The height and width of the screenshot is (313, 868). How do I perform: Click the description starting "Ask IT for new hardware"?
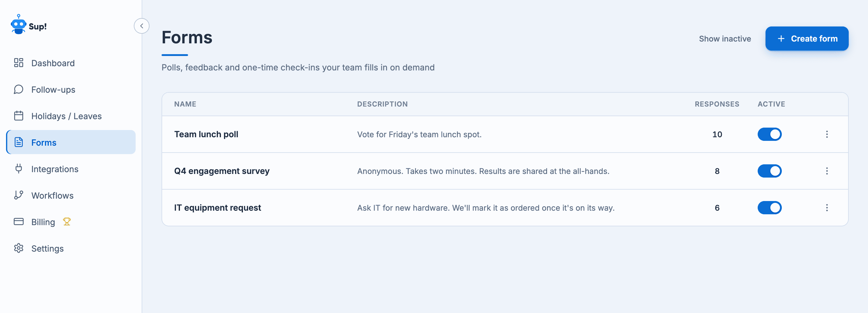[486, 208]
